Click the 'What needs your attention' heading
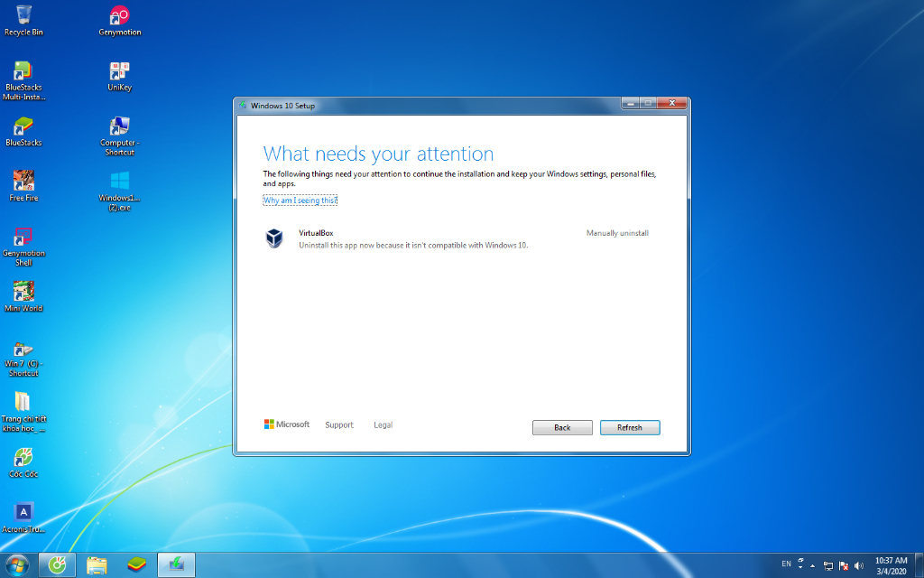The height and width of the screenshot is (578, 924). pyautogui.click(x=378, y=154)
